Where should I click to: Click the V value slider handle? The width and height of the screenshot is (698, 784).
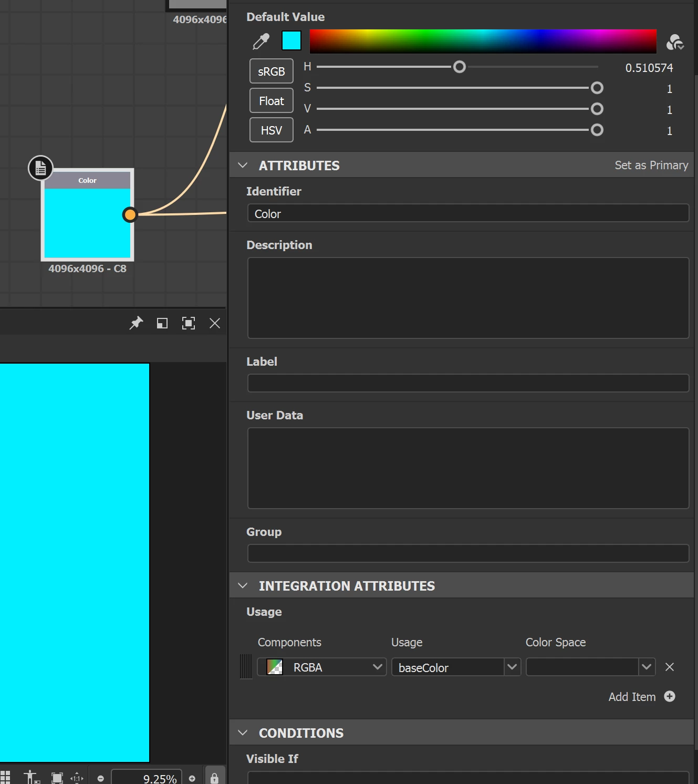click(x=597, y=109)
